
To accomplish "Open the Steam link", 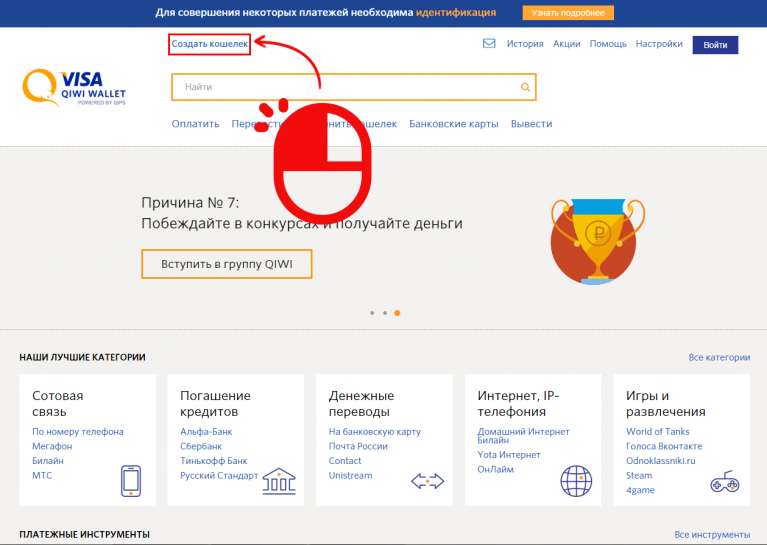I will coord(639,476).
